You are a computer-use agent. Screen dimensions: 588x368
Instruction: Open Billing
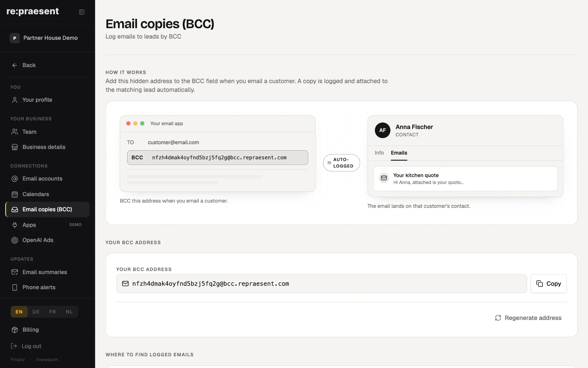pos(47,330)
